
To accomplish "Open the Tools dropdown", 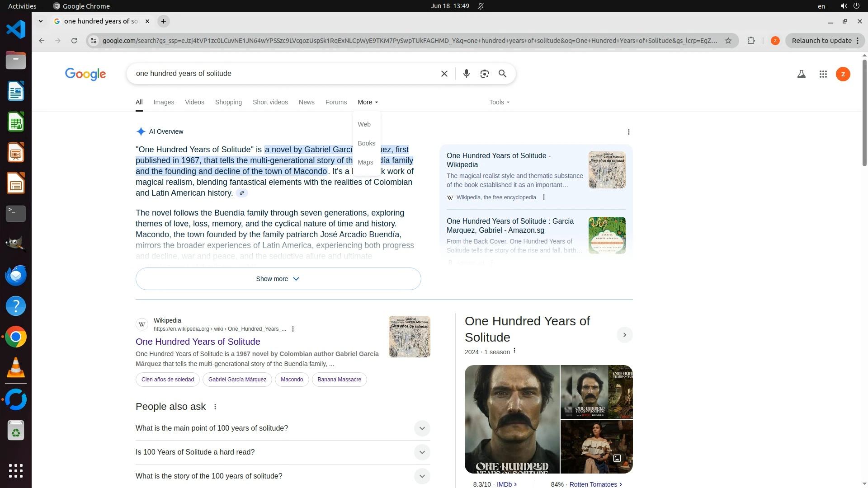I will (499, 102).
